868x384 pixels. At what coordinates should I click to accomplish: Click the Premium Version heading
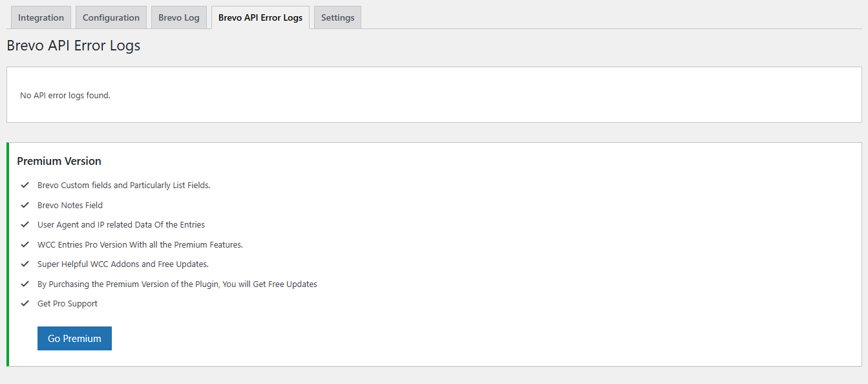click(x=59, y=161)
